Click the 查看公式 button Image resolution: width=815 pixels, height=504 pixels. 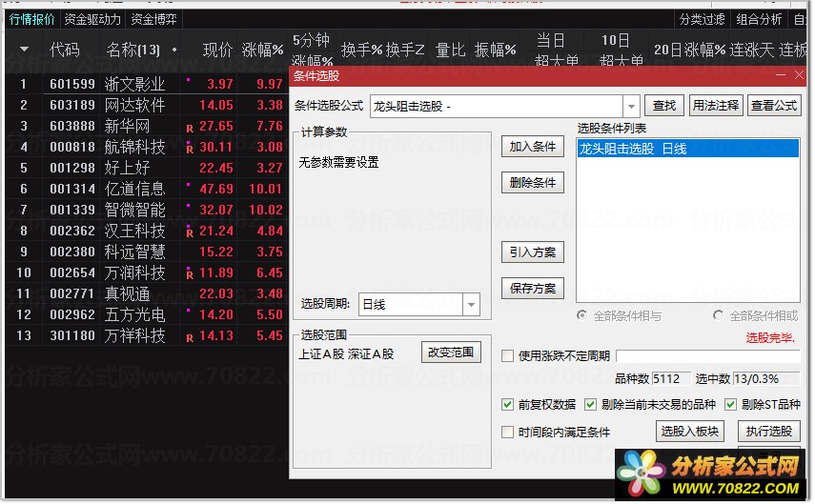774,106
